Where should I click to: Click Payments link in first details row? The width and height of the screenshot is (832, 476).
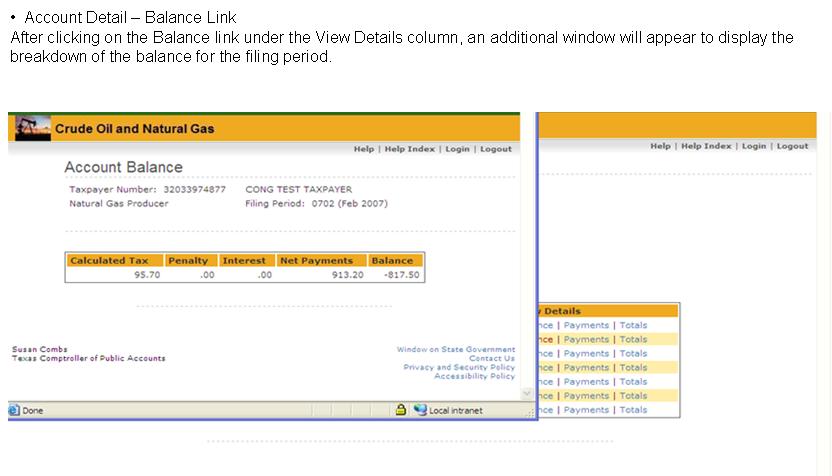pyautogui.click(x=586, y=325)
